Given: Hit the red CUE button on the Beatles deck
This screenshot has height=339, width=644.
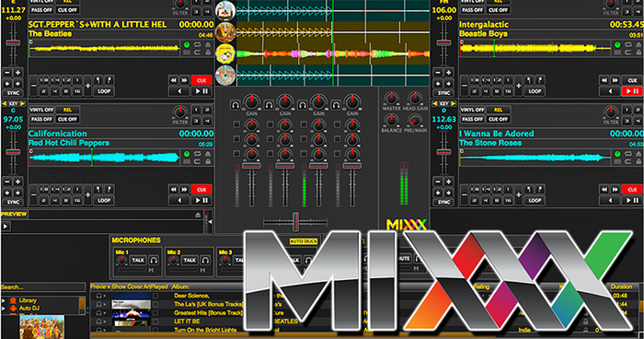Looking at the screenshot, I should coord(201,80).
